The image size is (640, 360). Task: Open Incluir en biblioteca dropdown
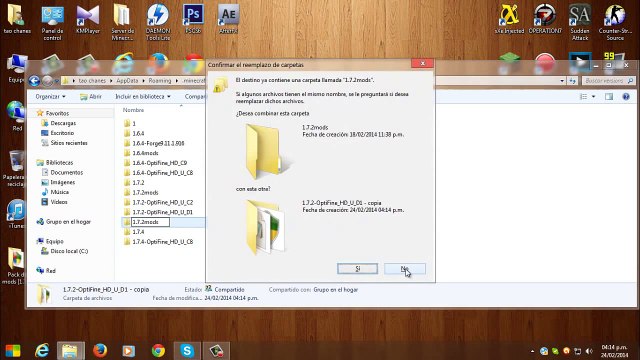[143, 97]
